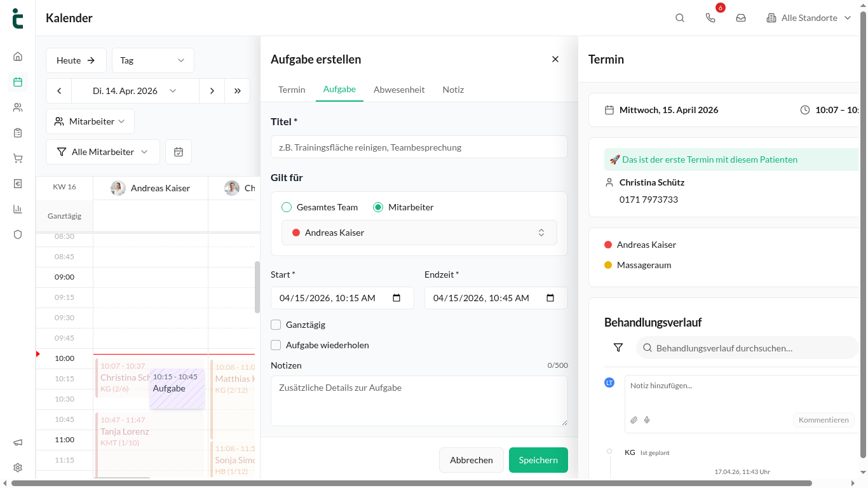Click the paperclip attachment icon in note box
The height and width of the screenshot is (488, 868).
(x=634, y=420)
